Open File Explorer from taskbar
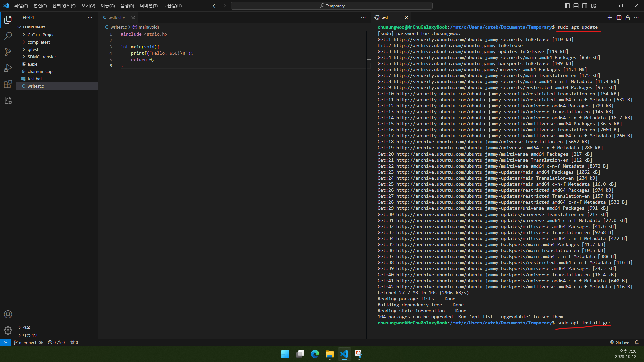Image resolution: width=644 pixels, height=362 pixels. pos(330,354)
